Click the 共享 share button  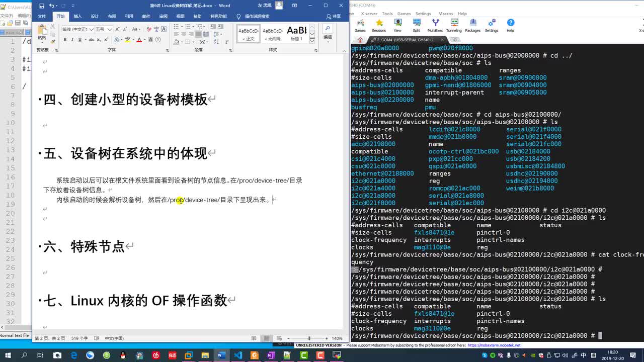[x=334, y=16]
